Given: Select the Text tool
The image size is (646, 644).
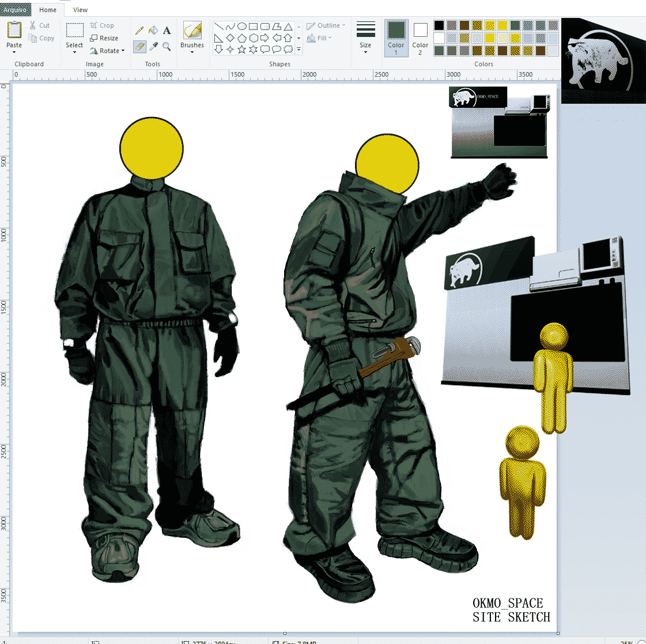Looking at the screenshot, I should (167, 30).
